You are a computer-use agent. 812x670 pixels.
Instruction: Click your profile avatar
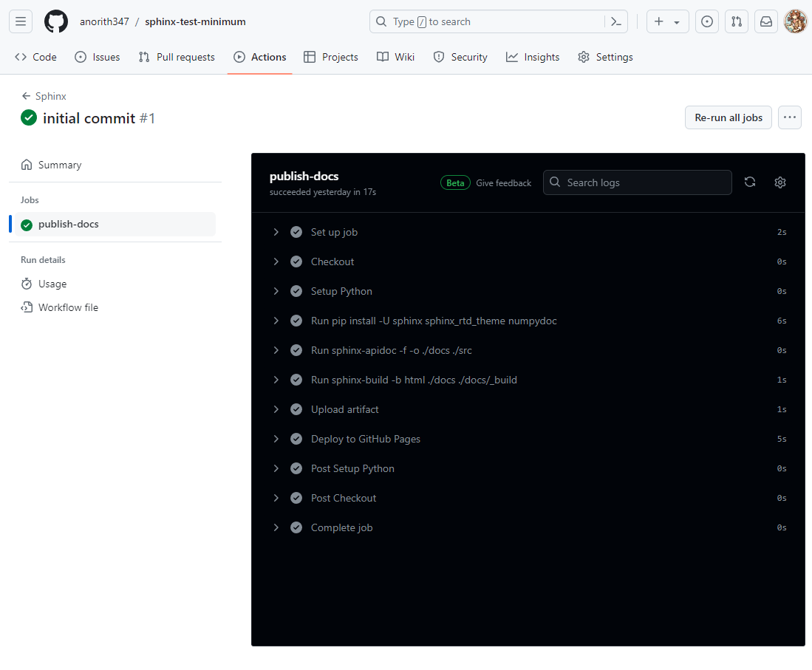(795, 21)
